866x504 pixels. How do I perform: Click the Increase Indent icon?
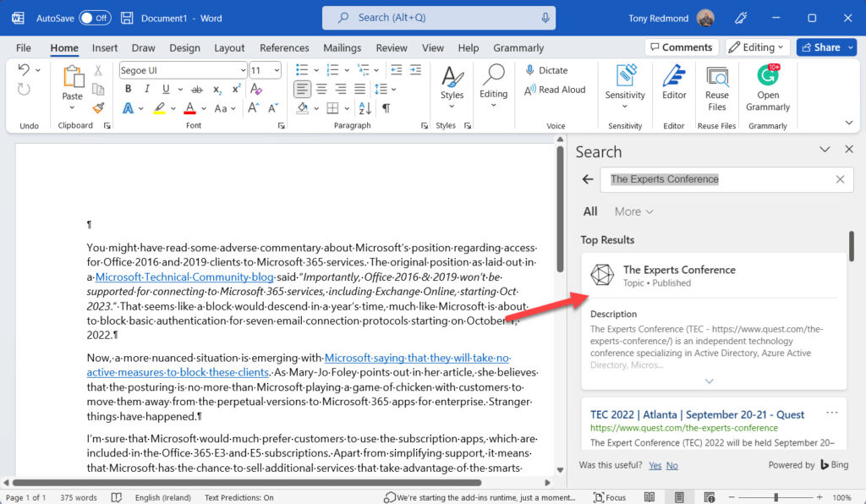tap(415, 69)
